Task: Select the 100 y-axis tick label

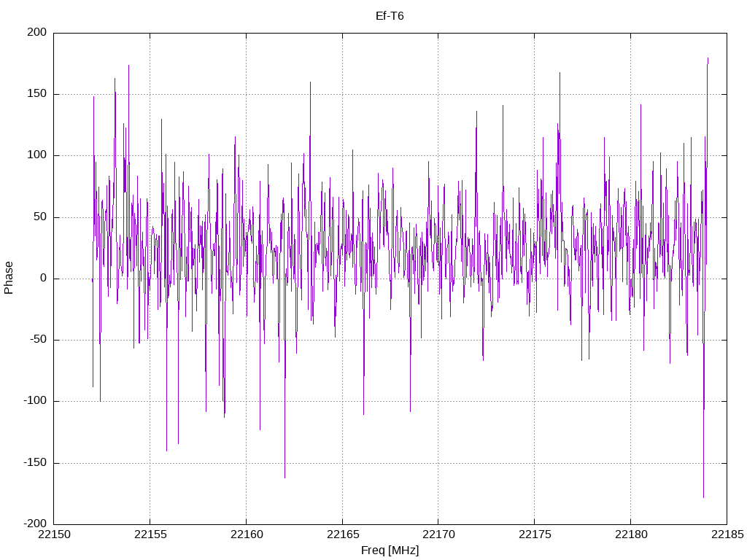Action: (37, 155)
